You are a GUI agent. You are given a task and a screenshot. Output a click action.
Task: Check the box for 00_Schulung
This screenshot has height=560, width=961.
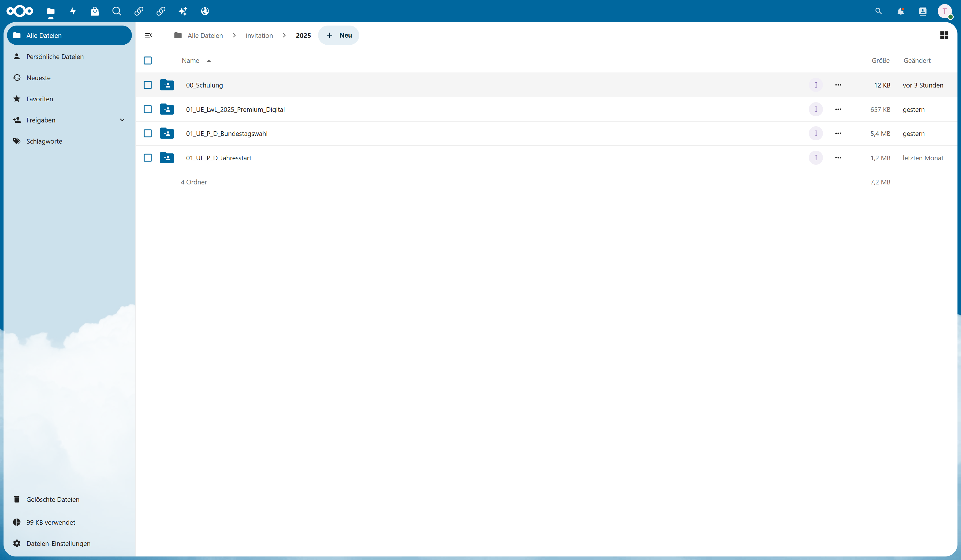pyautogui.click(x=148, y=85)
